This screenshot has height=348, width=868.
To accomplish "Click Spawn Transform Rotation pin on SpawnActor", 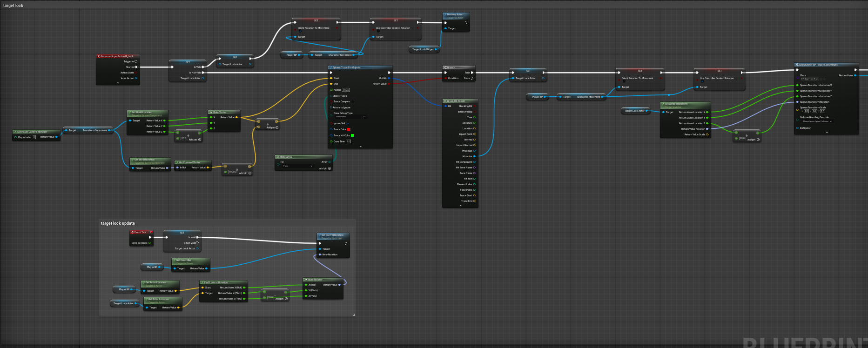I will (x=798, y=102).
